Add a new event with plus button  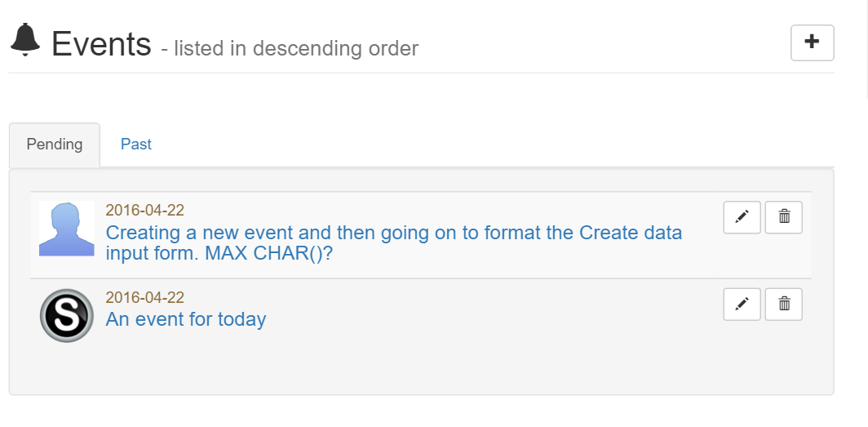click(812, 42)
